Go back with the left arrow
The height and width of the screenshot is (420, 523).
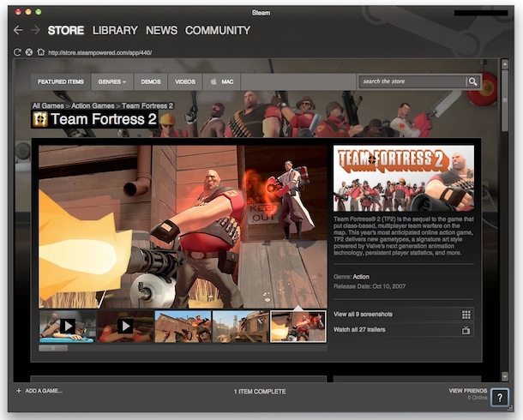[x=18, y=30]
